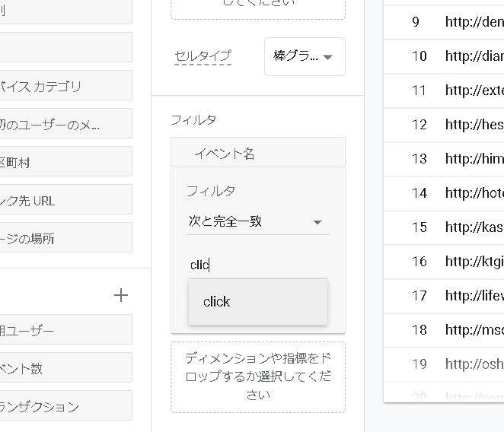Expand the 次と完全一致 match type dropdown
Viewport: 504px width, 432px height.
pyautogui.click(x=257, y=221)
